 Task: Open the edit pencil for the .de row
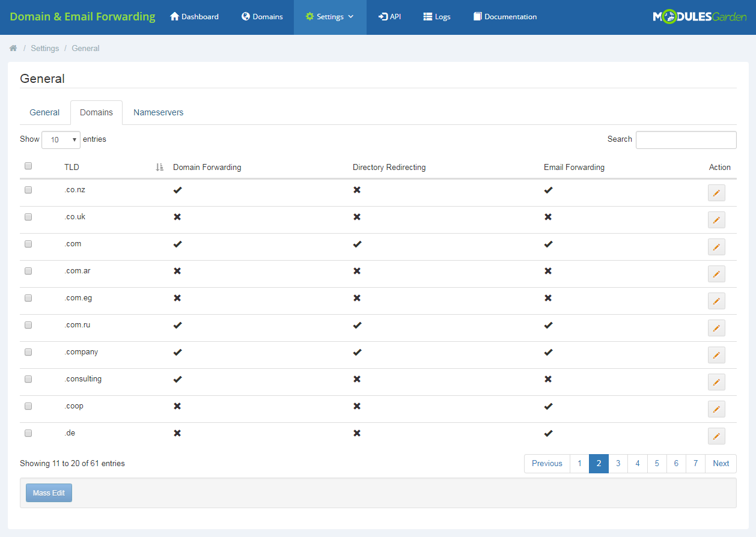[716, 435]
